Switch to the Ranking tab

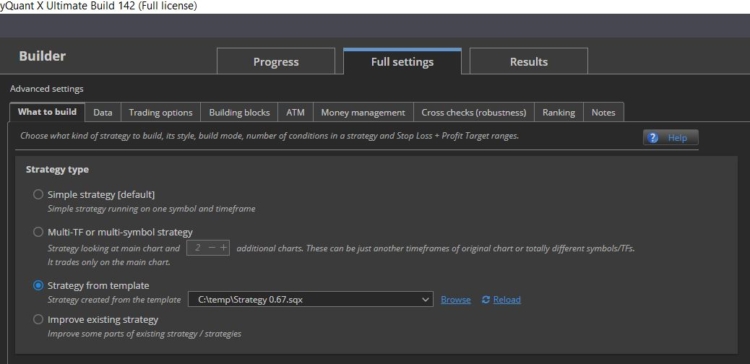(x=559, y=112)
